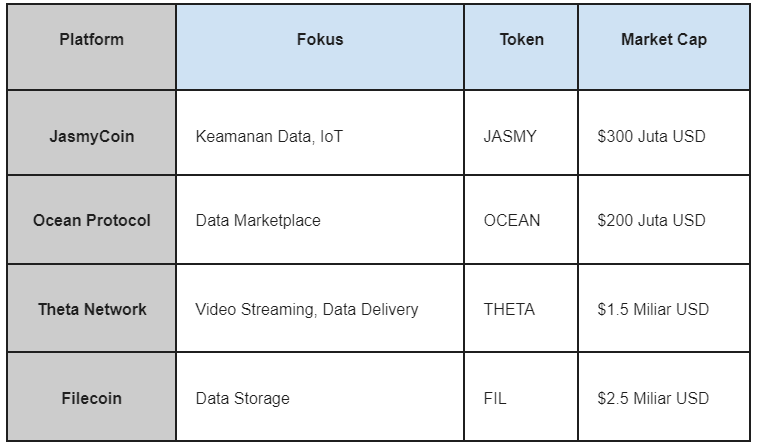Select the Data Marketplace cell
Image resolution: width=759 pixels, height=448 pixels.
320,220
